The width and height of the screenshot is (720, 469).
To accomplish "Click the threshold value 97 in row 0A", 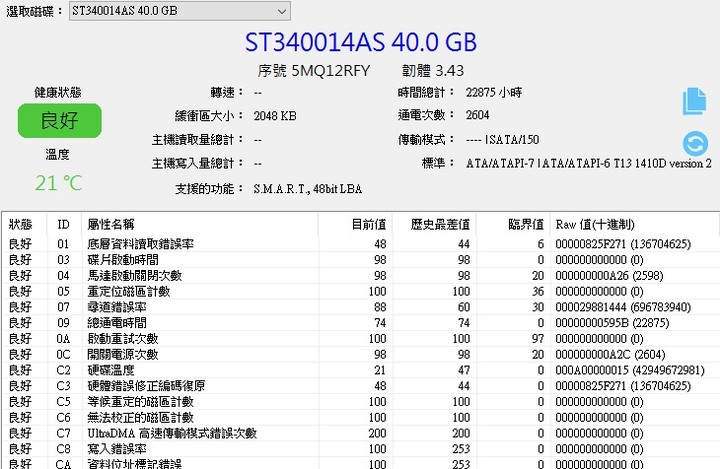I will click(538, 339).
